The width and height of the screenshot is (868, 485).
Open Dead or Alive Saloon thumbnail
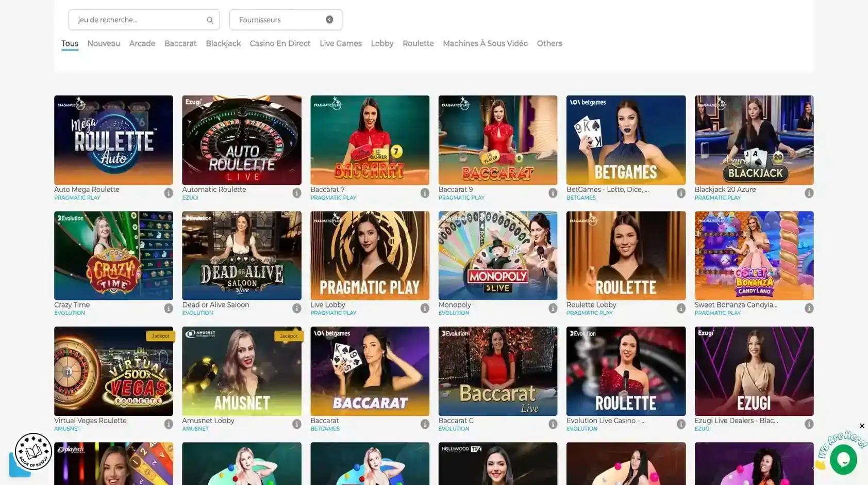[x=242, y=255]
